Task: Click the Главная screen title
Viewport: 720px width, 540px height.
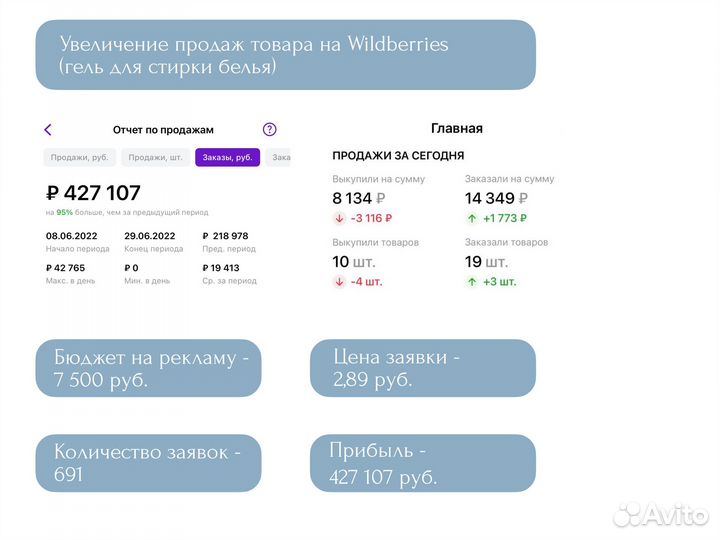Action: 457,129
